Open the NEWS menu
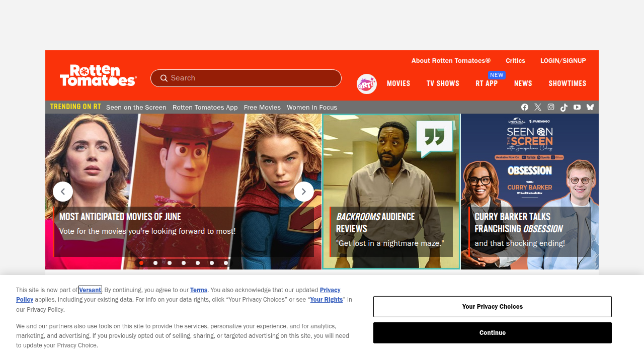This screenshot has height=362, width=644. point(523,83)
